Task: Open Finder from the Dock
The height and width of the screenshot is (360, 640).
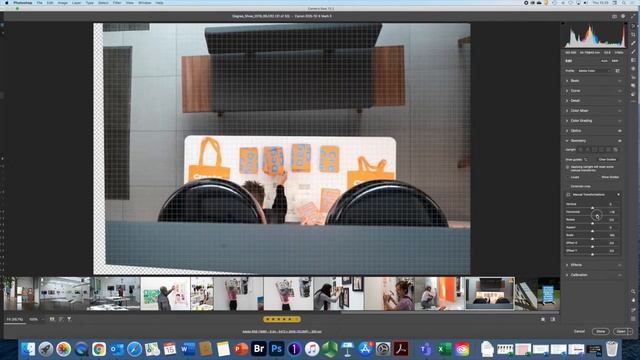Action: tap(28, 349)
